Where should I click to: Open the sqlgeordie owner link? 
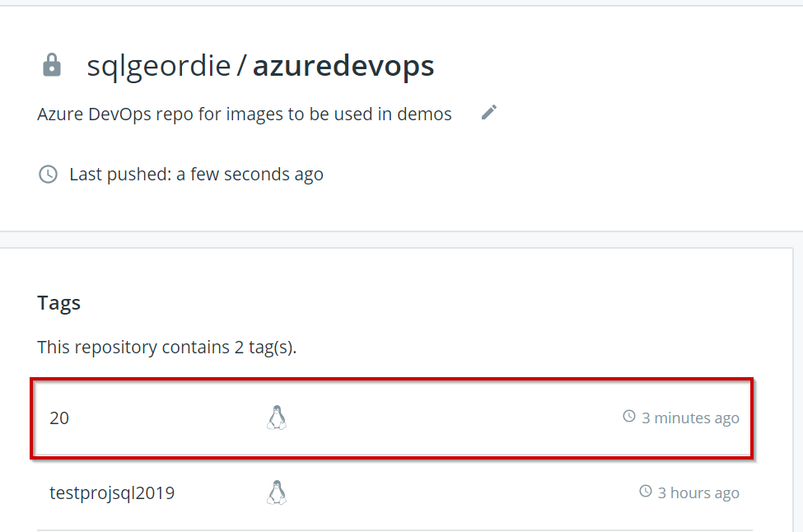[158, 66]
